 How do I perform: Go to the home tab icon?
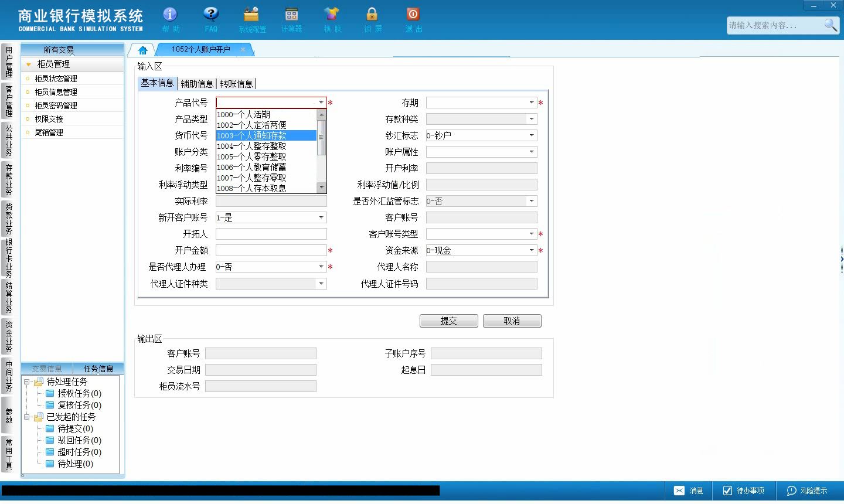point(142,50)
